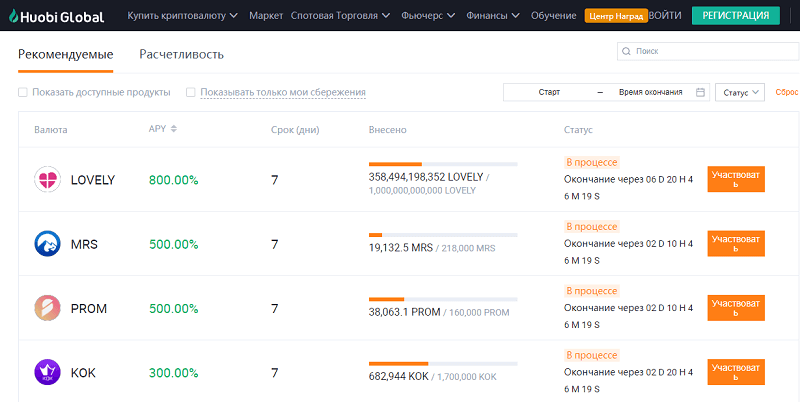Image resolution: width=800 pixels, height=402 pixels.
Task: Click the LOVELY currency name
Action: 93,180
